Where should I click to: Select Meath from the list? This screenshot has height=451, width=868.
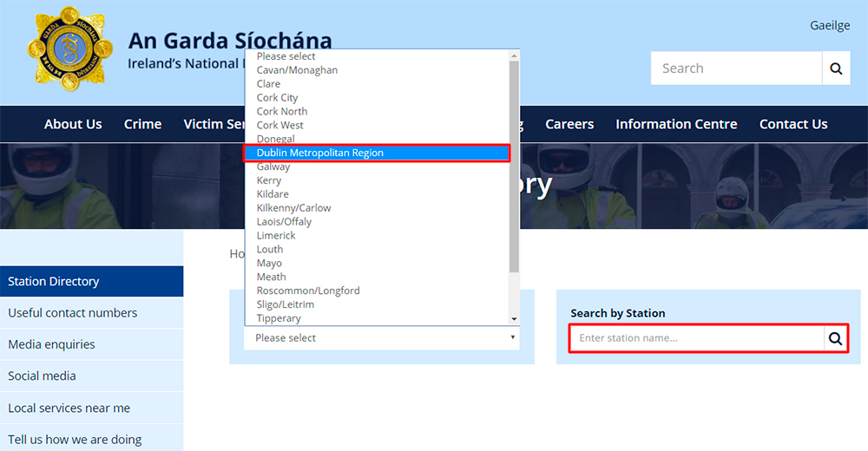tap(377, 278)
